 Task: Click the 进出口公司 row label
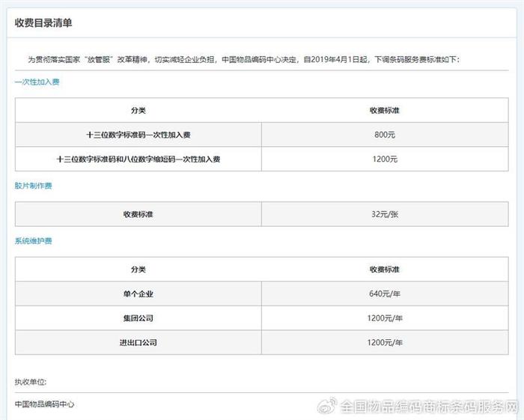click(x=138, y=342)
